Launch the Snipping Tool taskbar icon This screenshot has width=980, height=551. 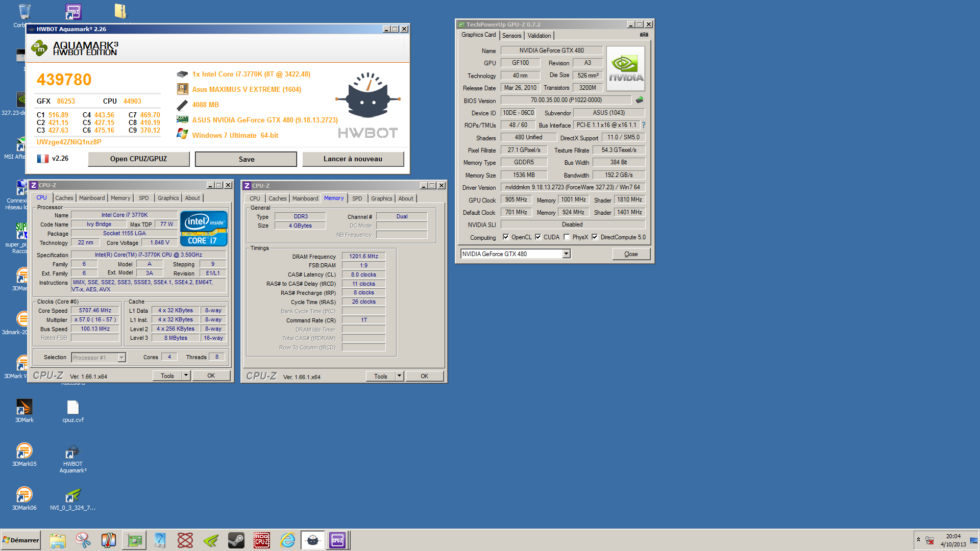(83, 540)
